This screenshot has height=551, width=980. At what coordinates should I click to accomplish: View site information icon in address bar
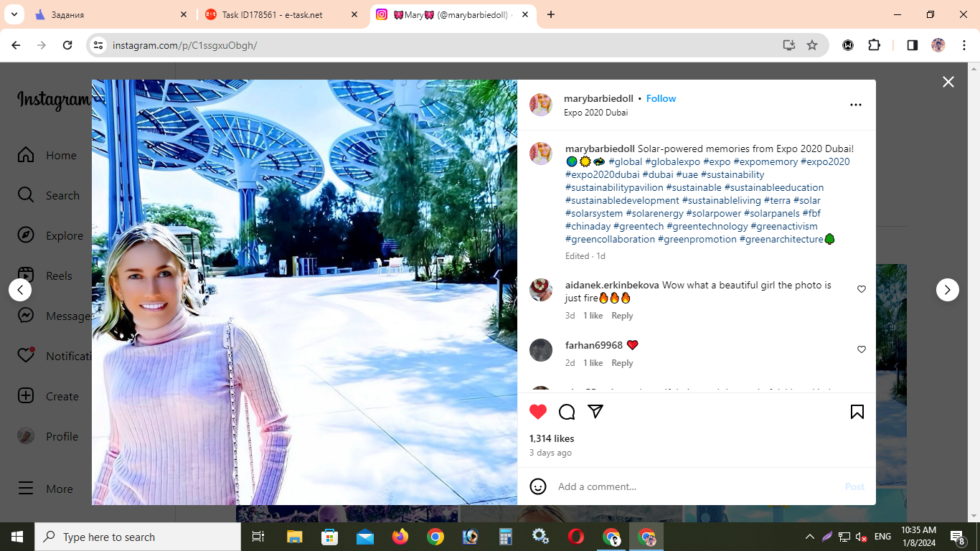coord(99,45)
